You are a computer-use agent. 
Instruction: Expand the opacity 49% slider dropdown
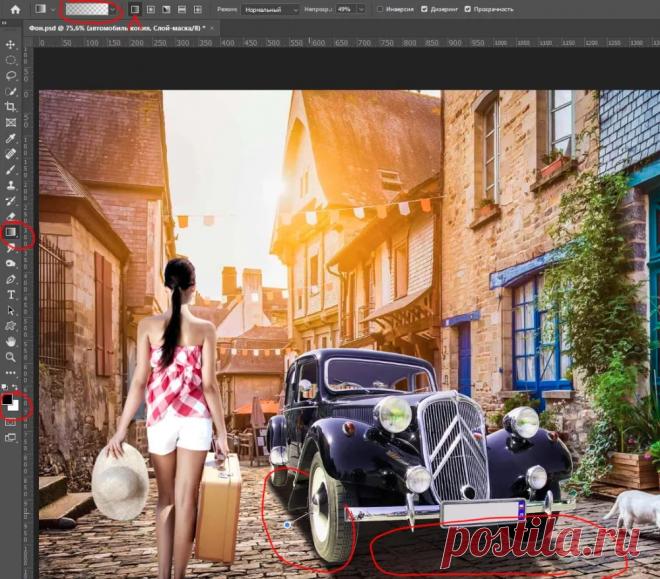click(359, 9)
